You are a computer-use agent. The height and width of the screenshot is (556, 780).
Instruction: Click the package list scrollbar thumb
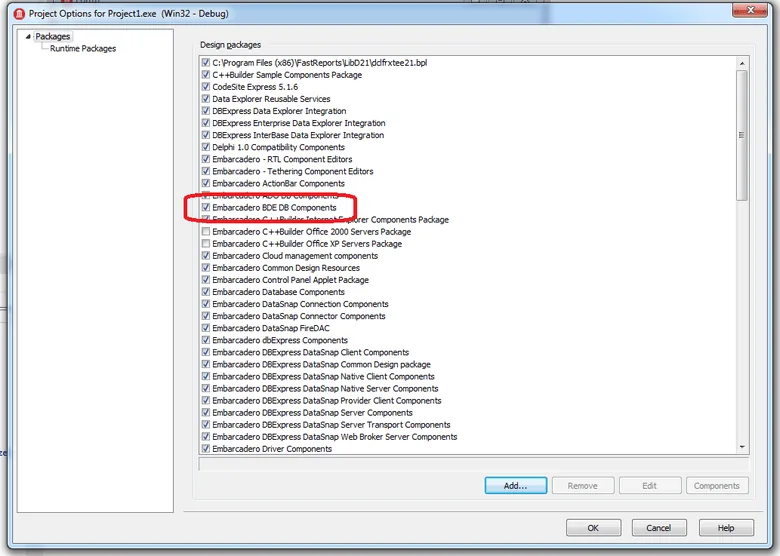(742, 135)
